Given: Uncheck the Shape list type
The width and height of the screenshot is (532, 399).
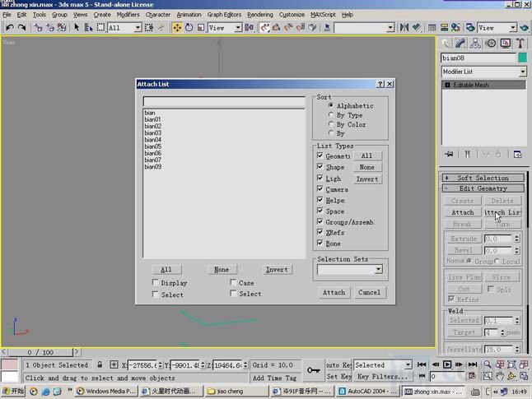Looking at the screenshot, I should pos(320,166).
